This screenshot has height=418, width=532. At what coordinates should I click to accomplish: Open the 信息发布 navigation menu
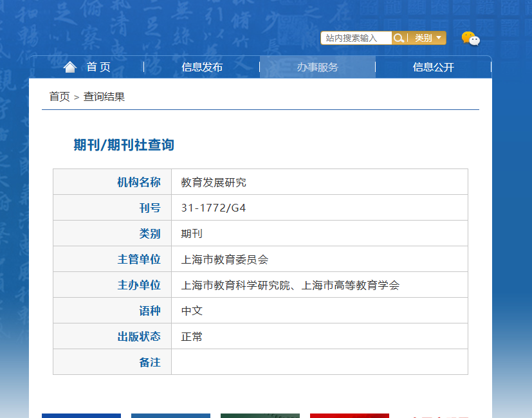click(x=202, y=67)
